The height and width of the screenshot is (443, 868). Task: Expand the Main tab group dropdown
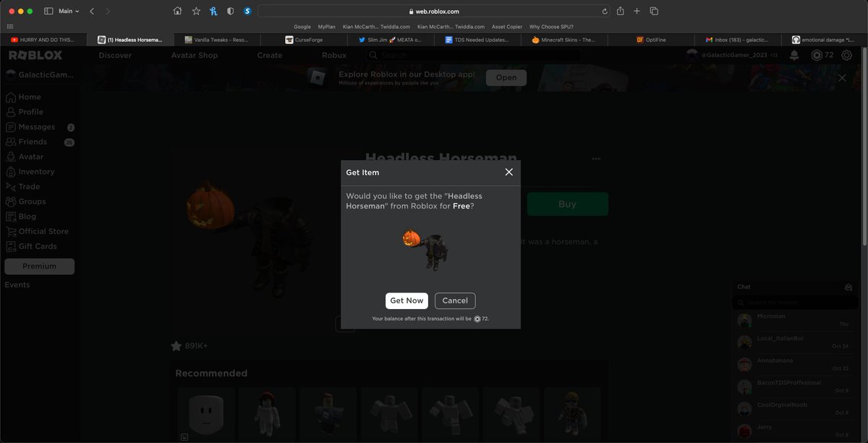pyautogui.click(x=69, y=11)
